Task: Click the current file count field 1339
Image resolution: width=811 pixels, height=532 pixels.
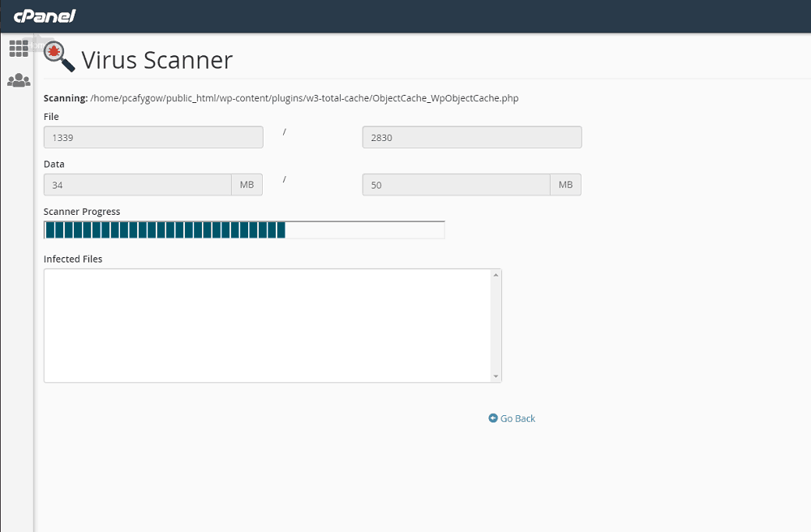Action: point(153,137)
